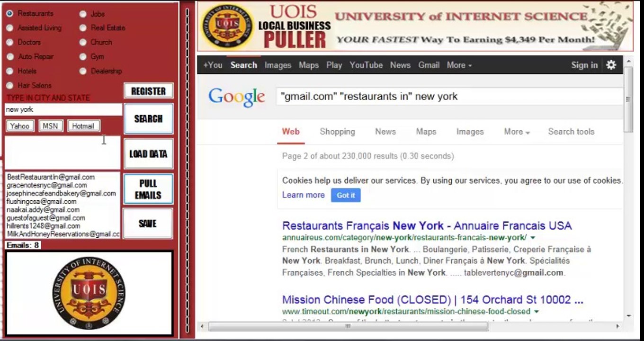The width and height of the screenshot is (644, 341).
Task: Switch to the Shopping results tab
Action: 337,132
